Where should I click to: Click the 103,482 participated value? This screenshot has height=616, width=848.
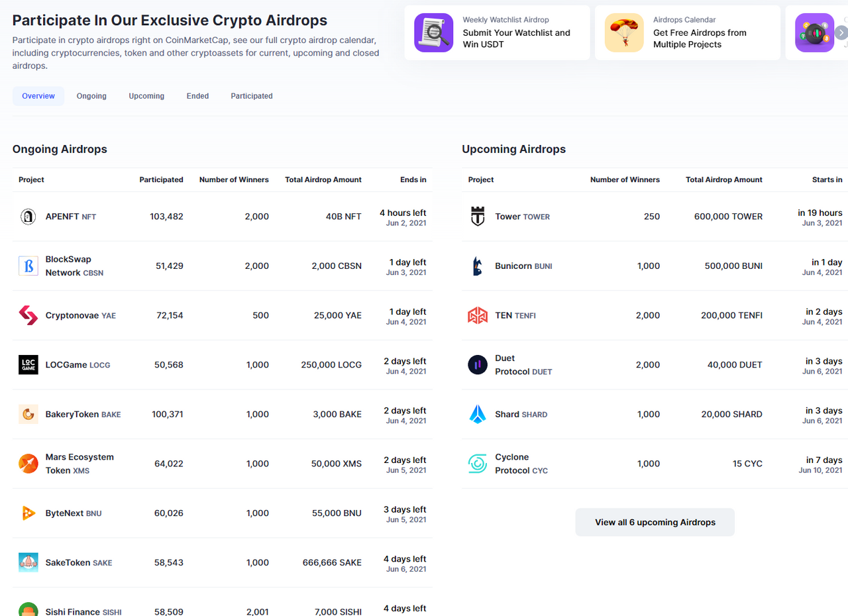[166, 217]
